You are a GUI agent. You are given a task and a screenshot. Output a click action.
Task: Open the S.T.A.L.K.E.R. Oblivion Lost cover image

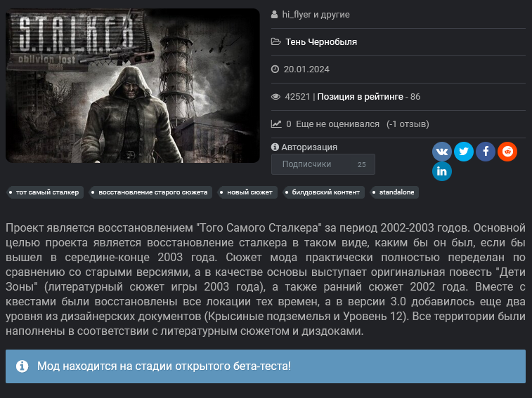click(133, 86)
